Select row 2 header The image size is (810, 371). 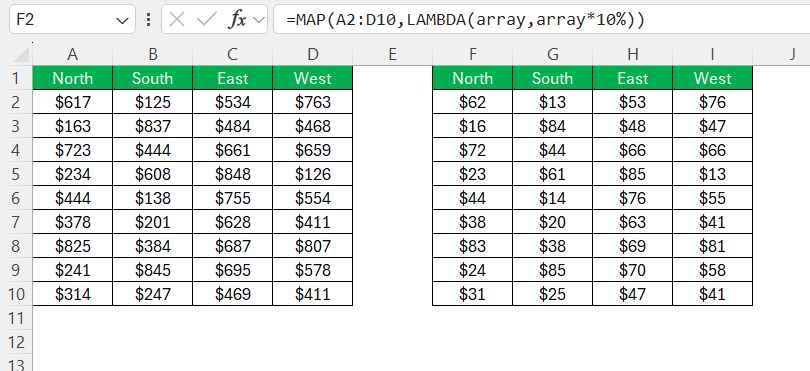click(x=17, y=102)
